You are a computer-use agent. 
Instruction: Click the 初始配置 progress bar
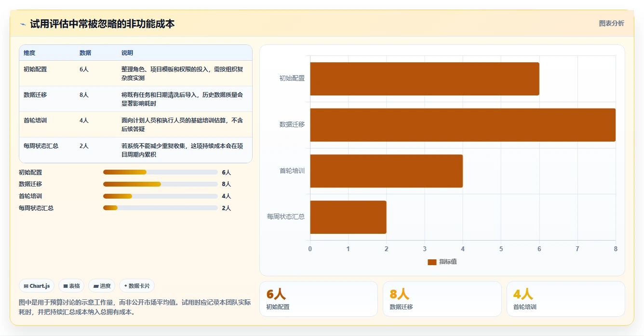point(161,172)
